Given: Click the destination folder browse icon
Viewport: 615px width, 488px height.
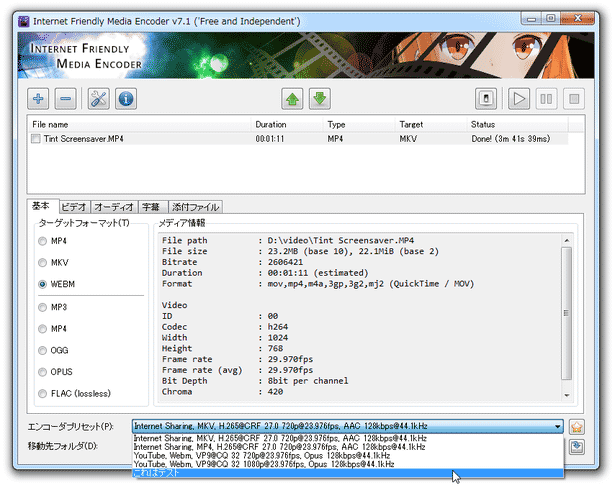Looking at the screenshot, I should tap(577, 447).
